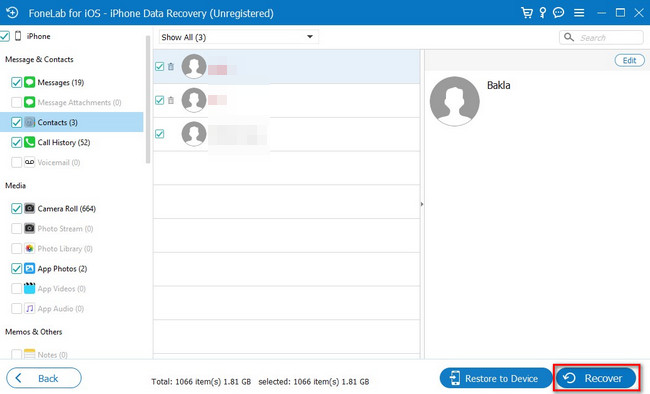Click the Notes category icon
This screenshot has width=650, height=394.
click(x=29, y=354)
